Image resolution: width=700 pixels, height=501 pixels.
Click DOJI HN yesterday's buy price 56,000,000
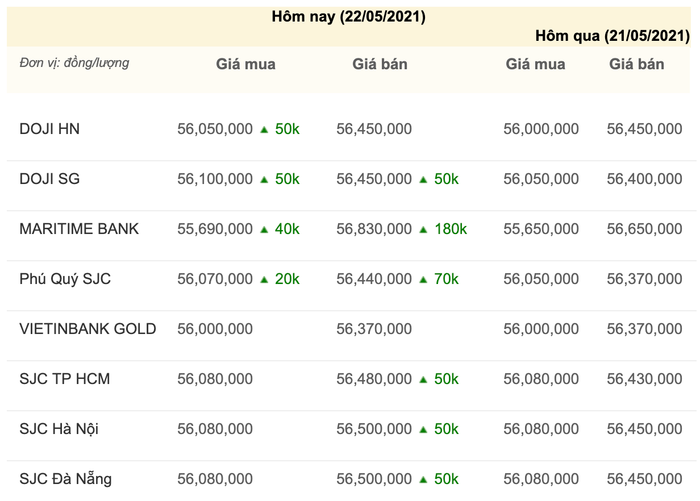click(541, 129)
